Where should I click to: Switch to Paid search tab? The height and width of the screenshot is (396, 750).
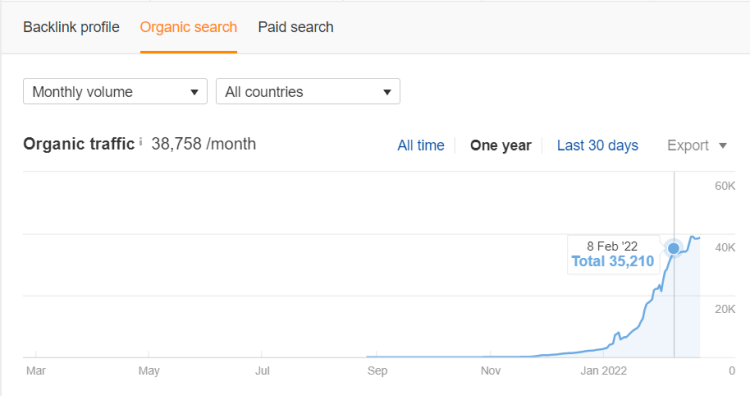point(296,27)
